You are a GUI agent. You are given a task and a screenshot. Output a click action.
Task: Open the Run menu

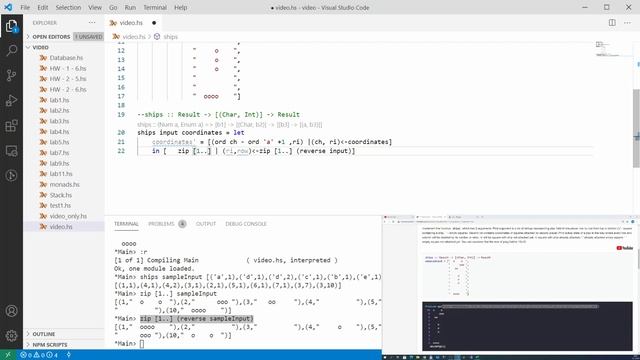[130, 7]
